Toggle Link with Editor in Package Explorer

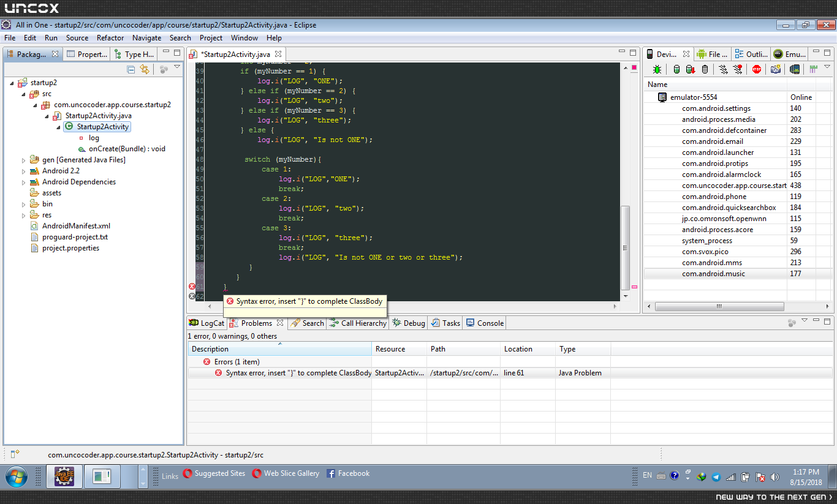click(x=145, y=69)
